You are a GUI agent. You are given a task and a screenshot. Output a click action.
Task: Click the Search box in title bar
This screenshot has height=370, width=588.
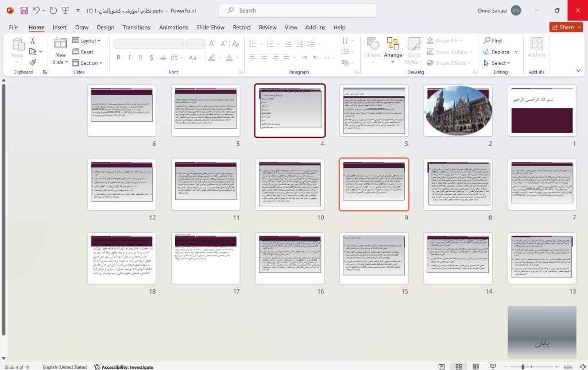(297, 10)
